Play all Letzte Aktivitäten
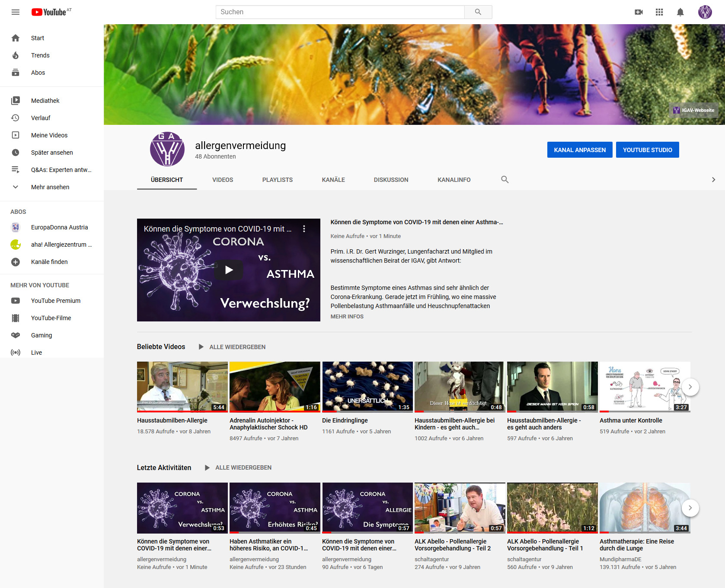 pyautogui.click(x=238, y=467)
